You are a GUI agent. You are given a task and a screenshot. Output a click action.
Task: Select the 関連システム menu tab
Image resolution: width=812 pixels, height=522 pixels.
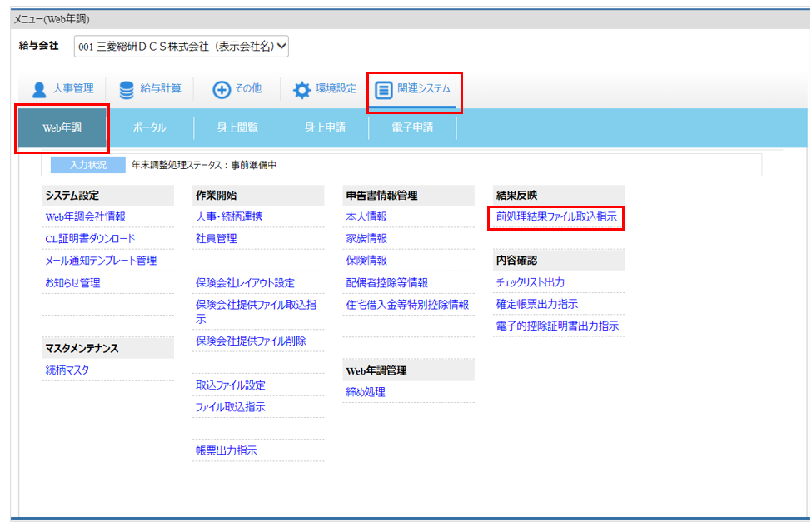413,89
